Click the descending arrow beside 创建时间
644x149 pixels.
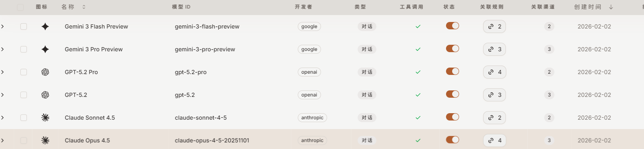tap(611, 7)
